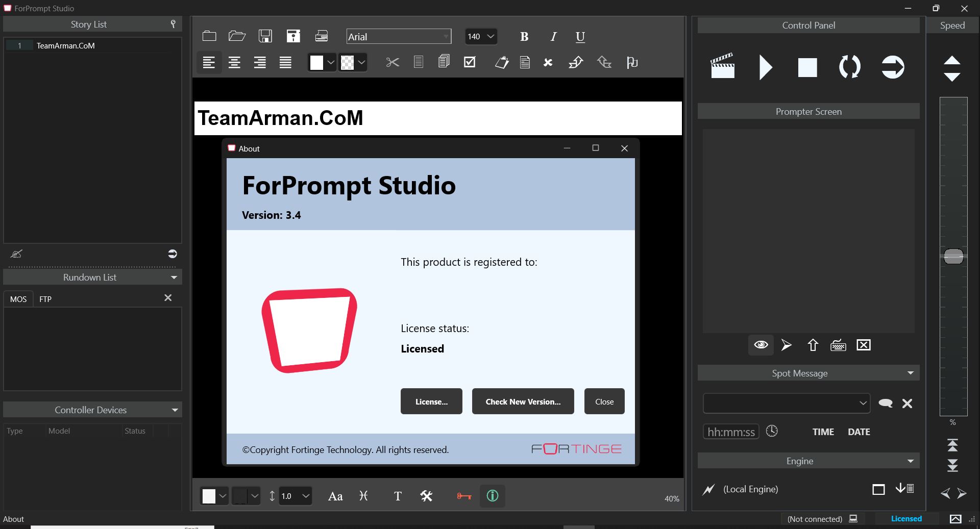Click the checkbox icon in the editor toolbar

click(x=470, y=62)
